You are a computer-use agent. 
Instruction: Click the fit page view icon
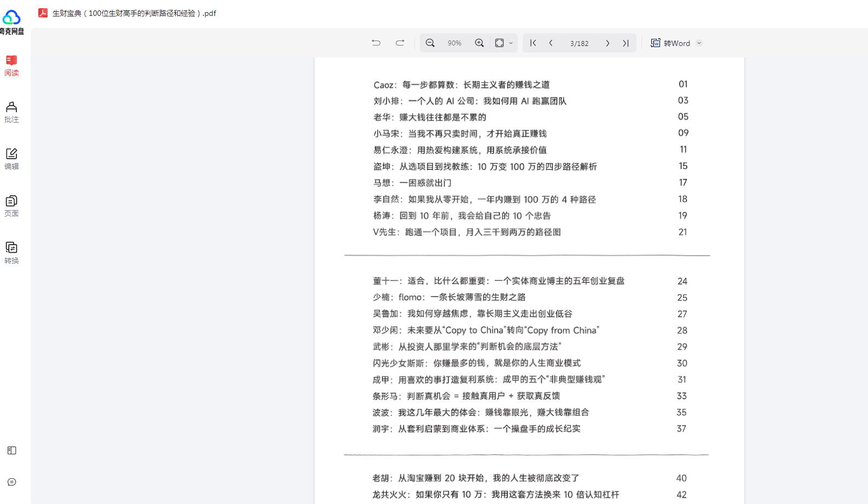tap(500, 43)
